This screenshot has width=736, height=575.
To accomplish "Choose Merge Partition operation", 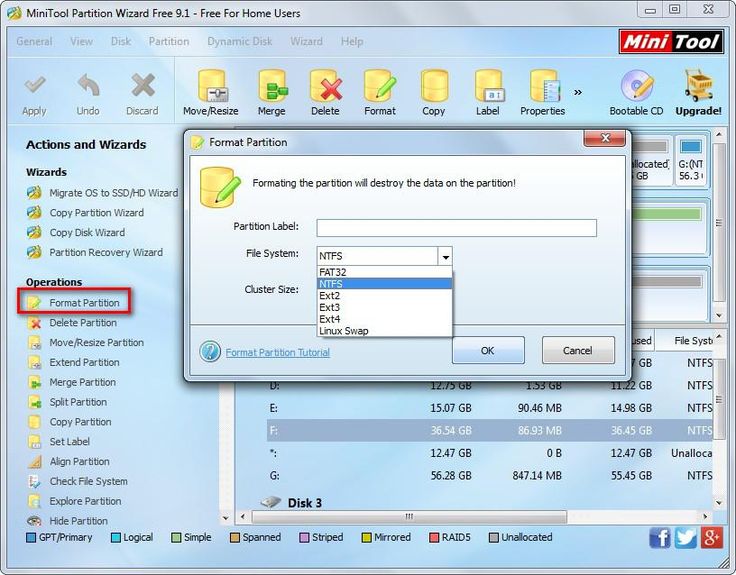I will tap(83, 382).
